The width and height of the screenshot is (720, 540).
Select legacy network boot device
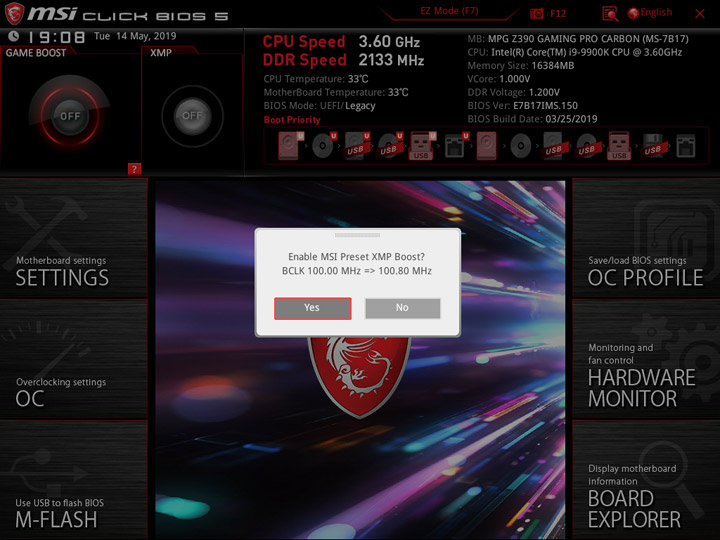click(x=686, y=146)
